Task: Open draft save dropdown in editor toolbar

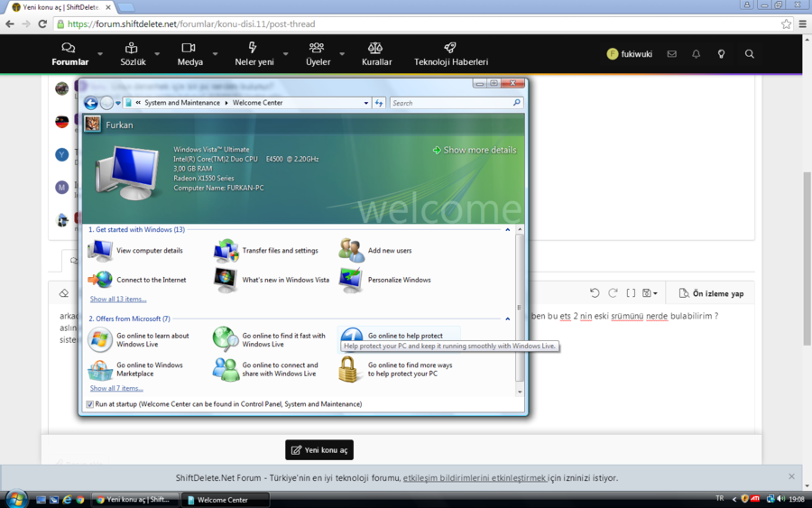Action: [x=650, y=293]
